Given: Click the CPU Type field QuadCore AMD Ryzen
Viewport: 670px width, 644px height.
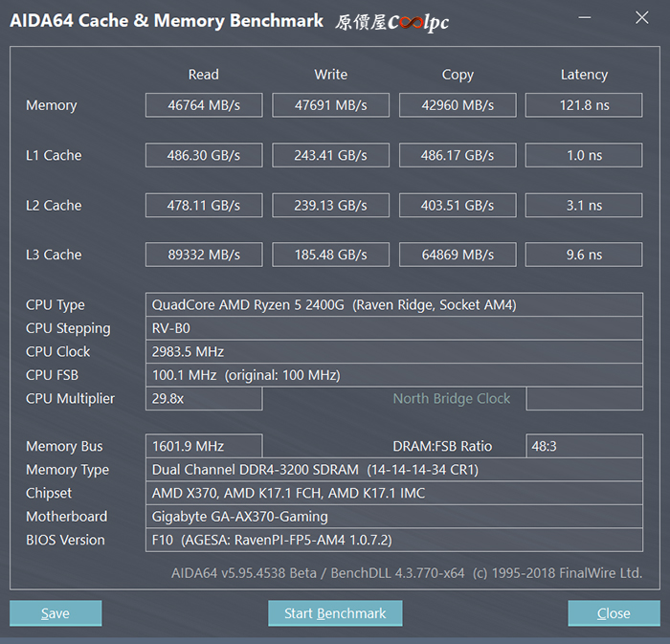Looking at the screenshot, I should pyautogui.click(x=394, y=304).
